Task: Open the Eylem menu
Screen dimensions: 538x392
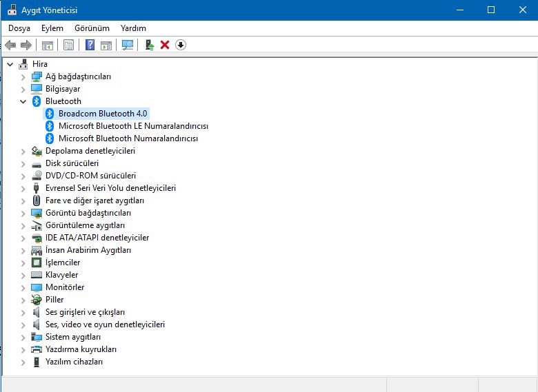Action: [x=52, y=28]
